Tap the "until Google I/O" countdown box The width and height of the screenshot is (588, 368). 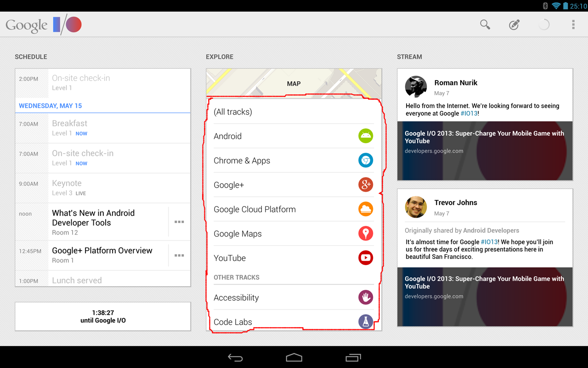[103, 316]
